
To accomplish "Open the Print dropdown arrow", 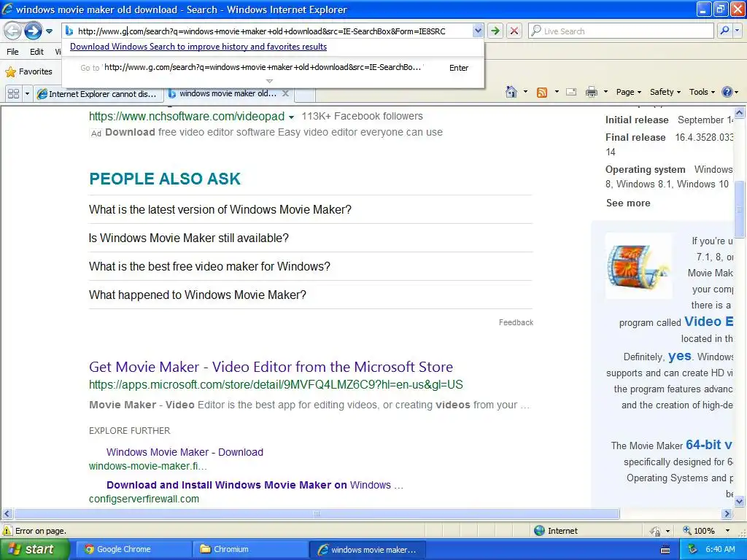I will (x=605, y=92).
